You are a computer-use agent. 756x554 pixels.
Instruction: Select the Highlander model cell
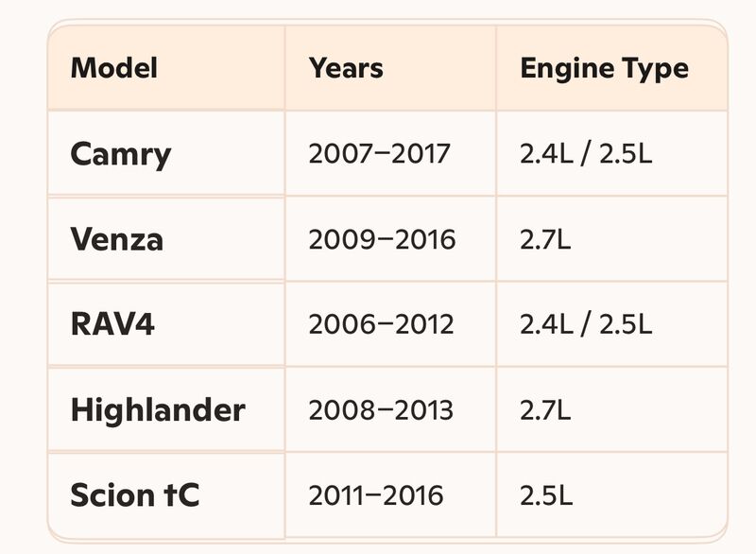coord(158,410)
